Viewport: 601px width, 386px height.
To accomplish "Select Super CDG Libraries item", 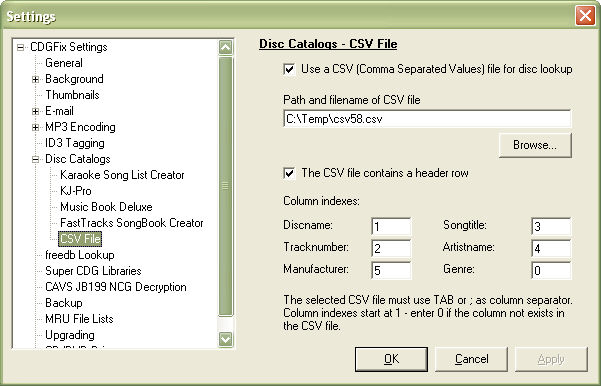I will [x=93, y=271].
